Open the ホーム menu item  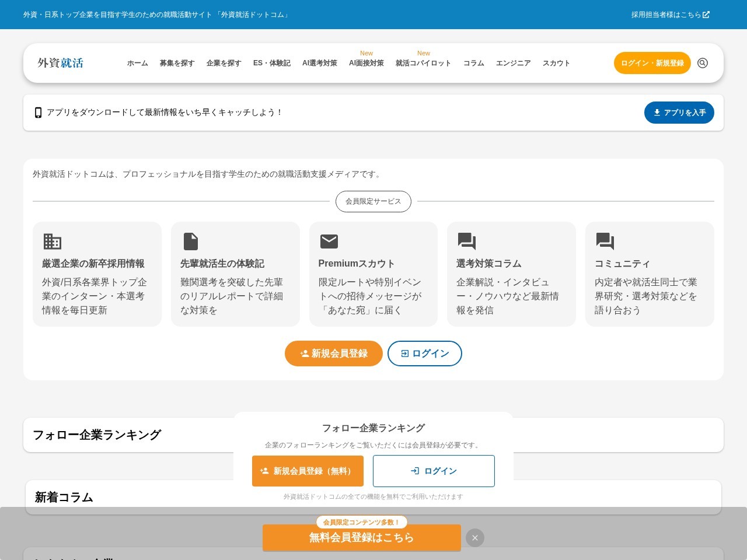[x=138, y=63]
